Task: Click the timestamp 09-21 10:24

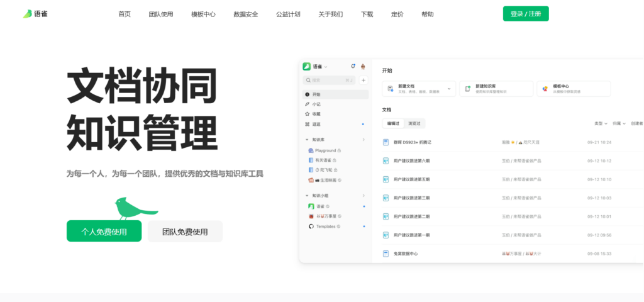Action: click(x=599, y=142)
